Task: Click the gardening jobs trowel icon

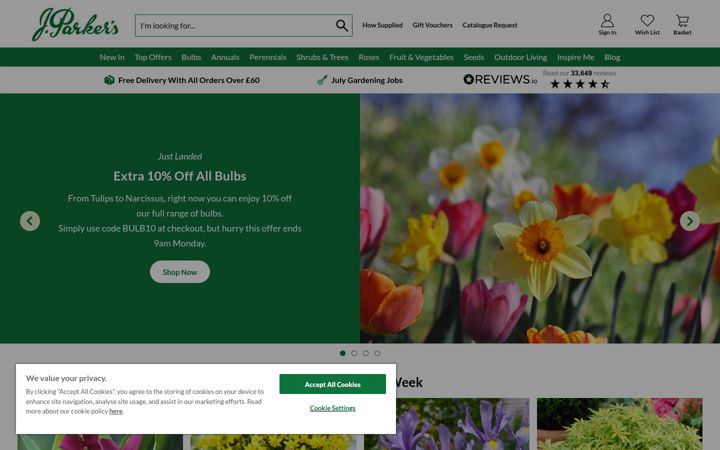Action: coord(322,80)
